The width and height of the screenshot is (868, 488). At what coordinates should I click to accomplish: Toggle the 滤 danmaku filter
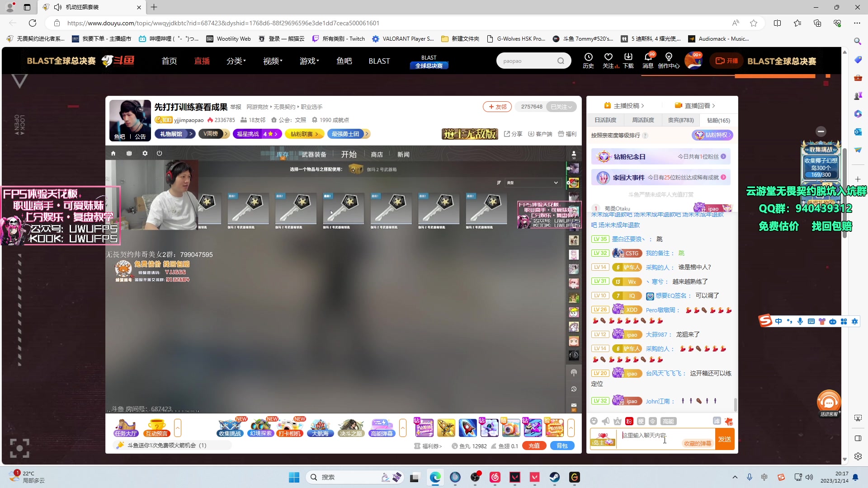pos(717,421)
